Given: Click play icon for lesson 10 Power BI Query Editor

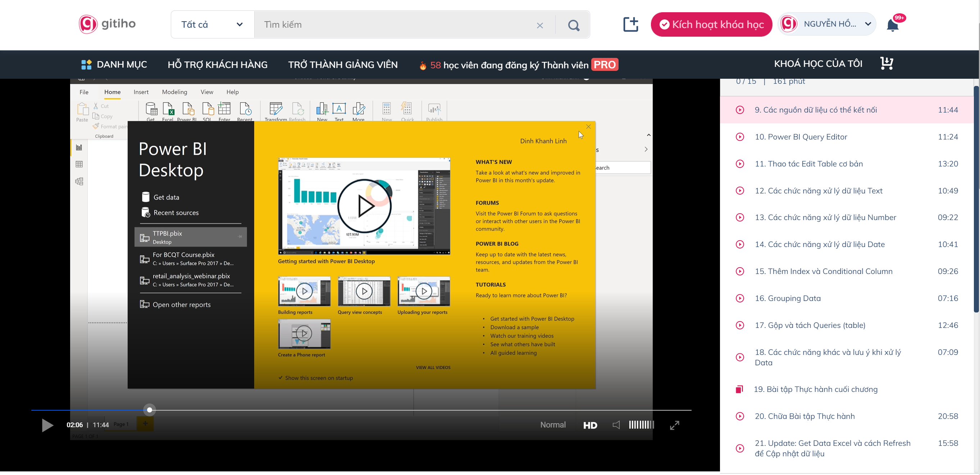Looking at the screenshot, I should (x=739, y=137).
